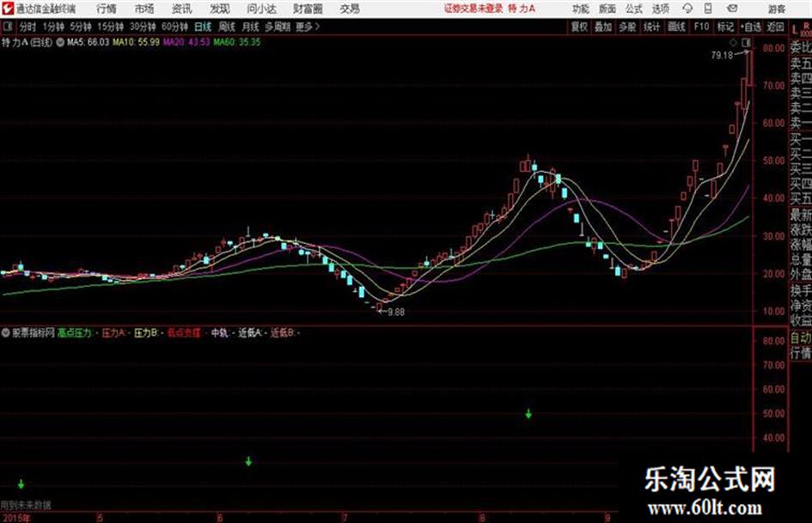
Task: Click the 9.88 low price marker
Action: (x=396, y=312)
